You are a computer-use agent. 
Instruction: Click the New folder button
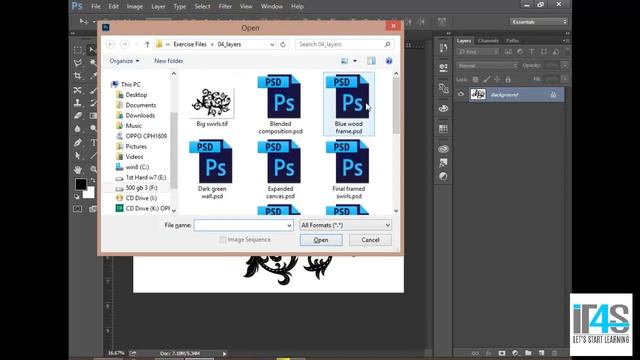169,61
